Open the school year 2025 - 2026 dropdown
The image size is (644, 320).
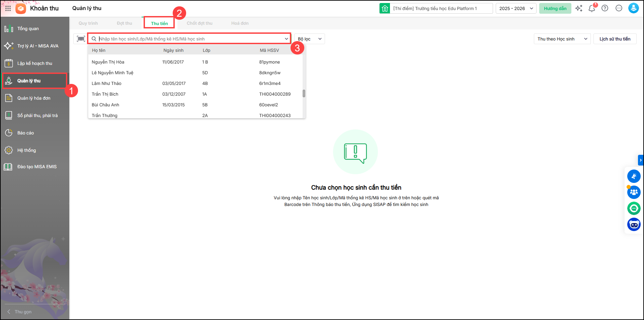point(516,8)
